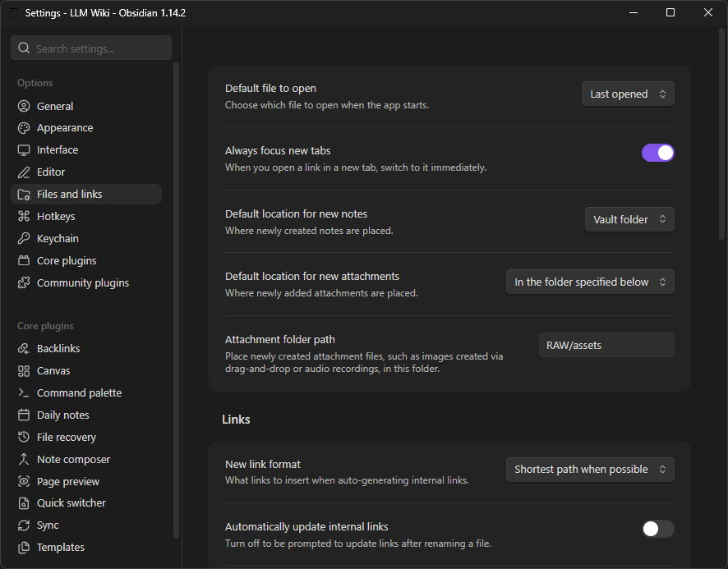Open Quick switcher plugin options
This screenshot has height=569, width=728.
(86, 503)
